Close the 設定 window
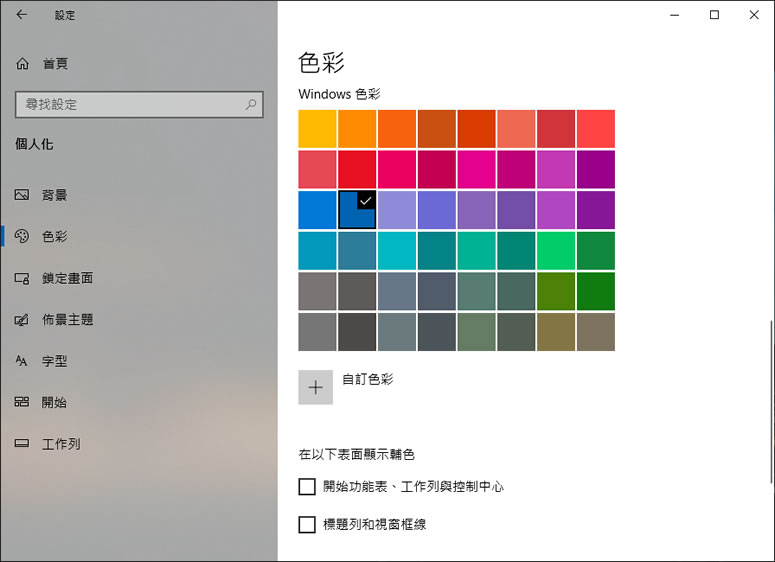775x562 pixels. [x=754, y=15]
